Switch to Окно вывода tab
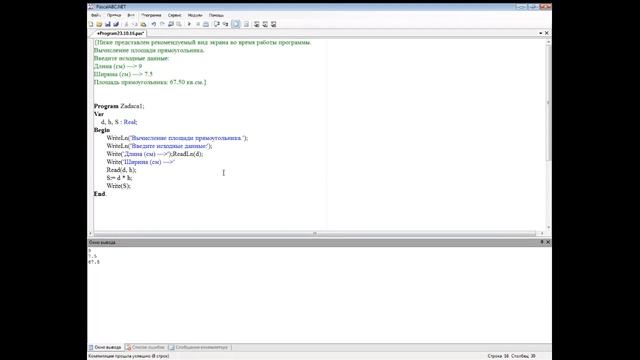640x360 pixels. (105, 347)
